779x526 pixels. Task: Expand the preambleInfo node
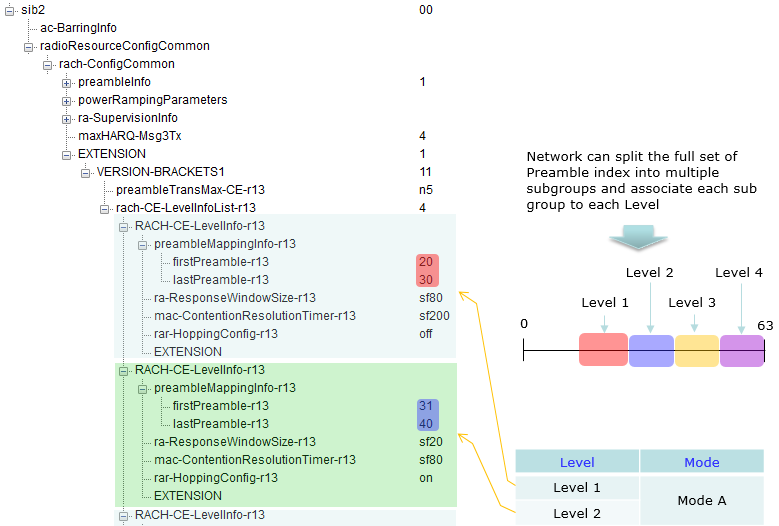[67, 82]
